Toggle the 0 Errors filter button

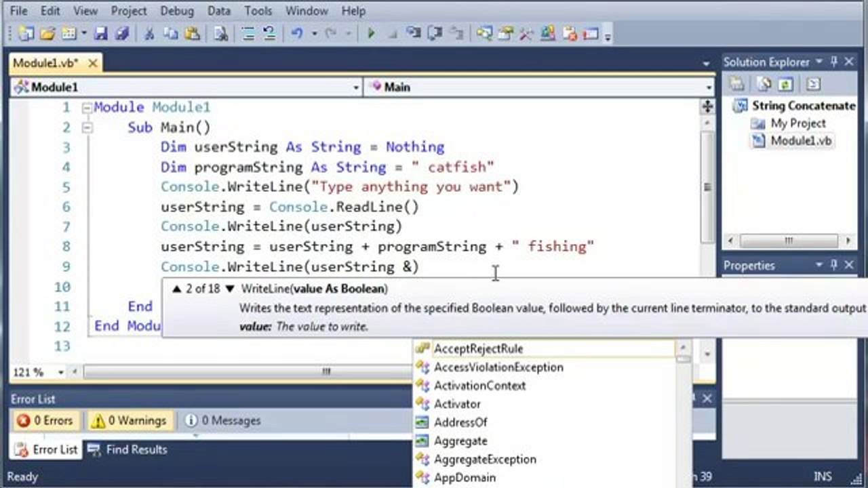pos(45,421)
